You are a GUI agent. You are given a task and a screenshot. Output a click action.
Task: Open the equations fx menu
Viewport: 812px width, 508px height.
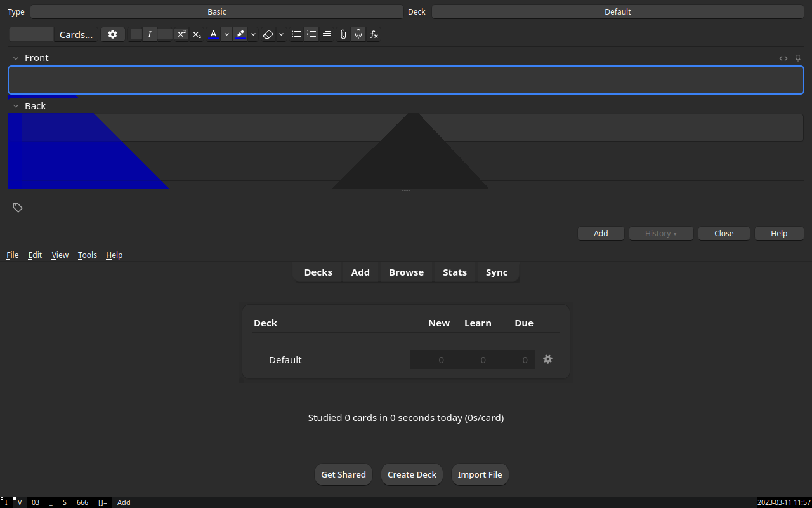click(x=374, y=34)
